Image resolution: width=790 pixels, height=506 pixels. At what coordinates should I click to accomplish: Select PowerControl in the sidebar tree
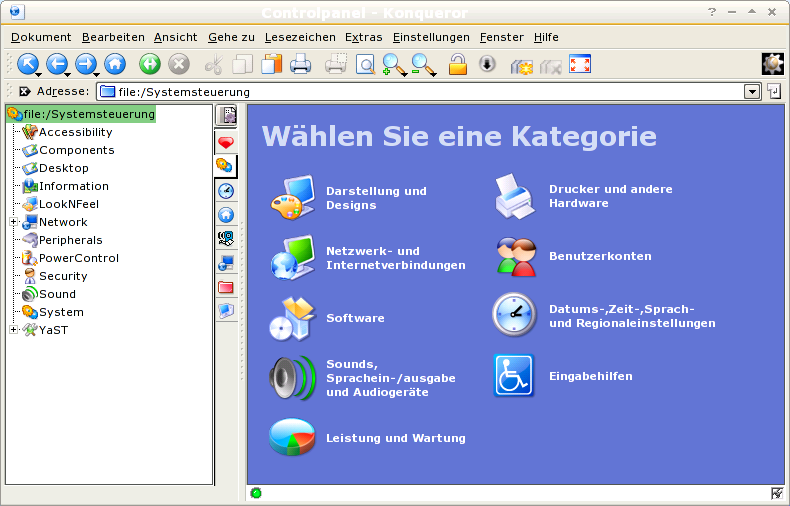[71, 258]
